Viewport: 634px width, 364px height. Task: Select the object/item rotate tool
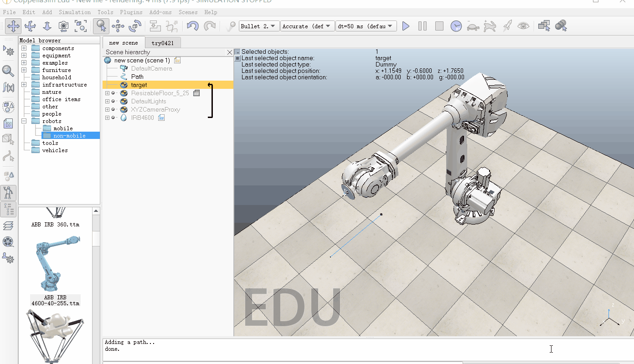pos(135,26)
